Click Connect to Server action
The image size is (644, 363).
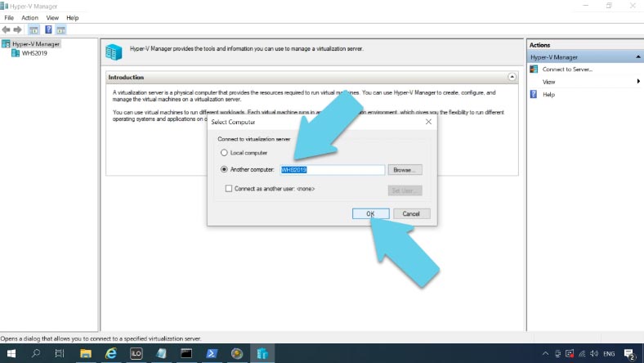(x=567, y=69)
